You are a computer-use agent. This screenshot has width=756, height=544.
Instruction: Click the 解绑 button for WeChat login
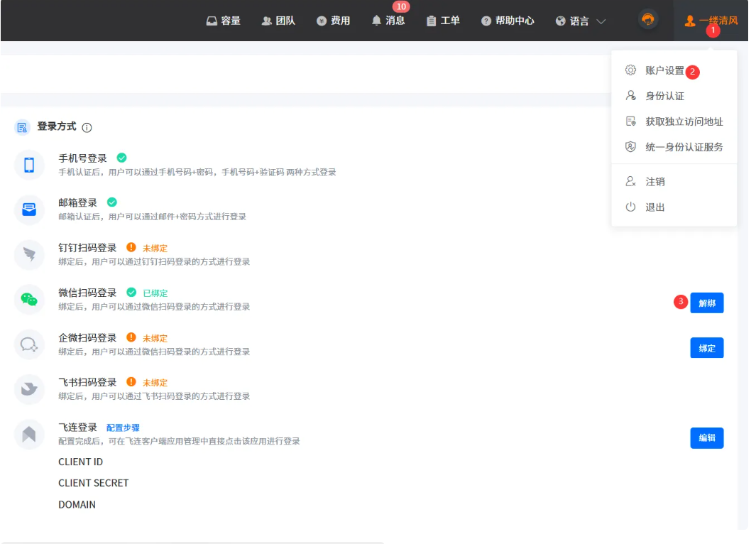tap(706, 303)
